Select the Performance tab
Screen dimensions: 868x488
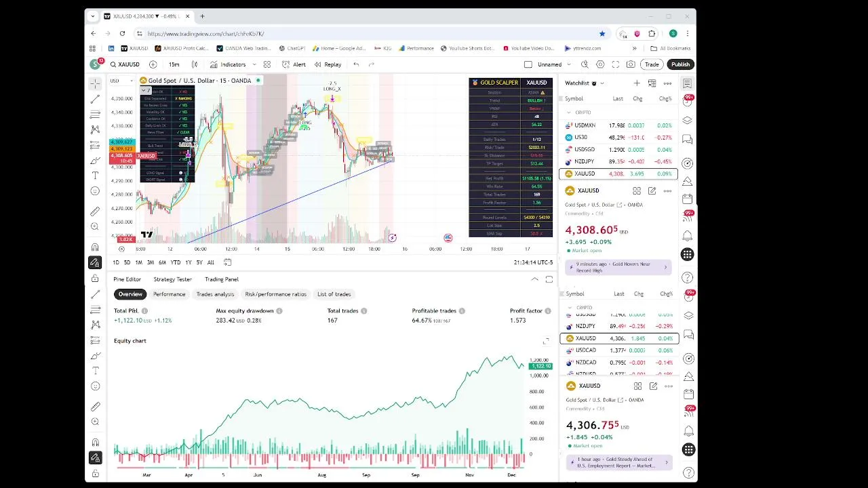pyautogui.click(x=169, y=294)
